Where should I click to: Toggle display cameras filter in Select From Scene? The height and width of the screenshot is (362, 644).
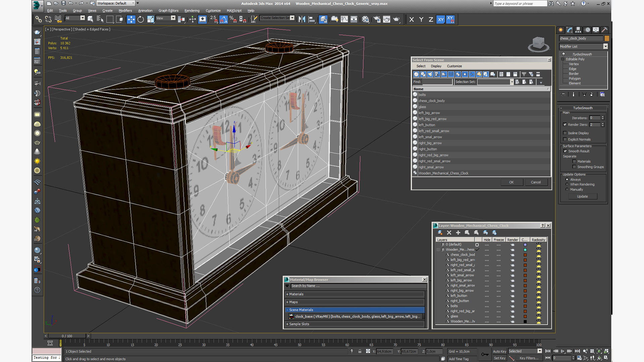(x=437, y=74)
